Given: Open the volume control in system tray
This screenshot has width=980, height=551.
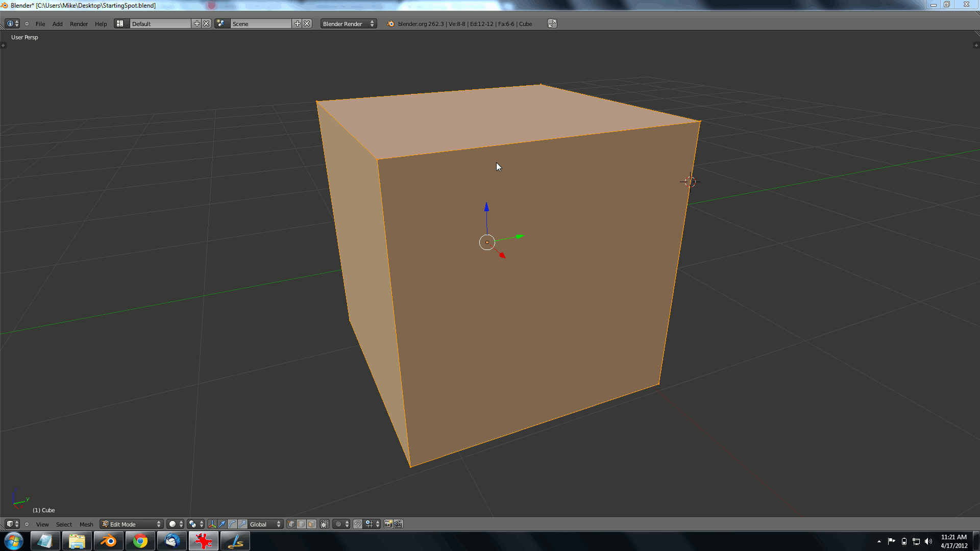Looking at the screenshot, I should pos(928,541).
